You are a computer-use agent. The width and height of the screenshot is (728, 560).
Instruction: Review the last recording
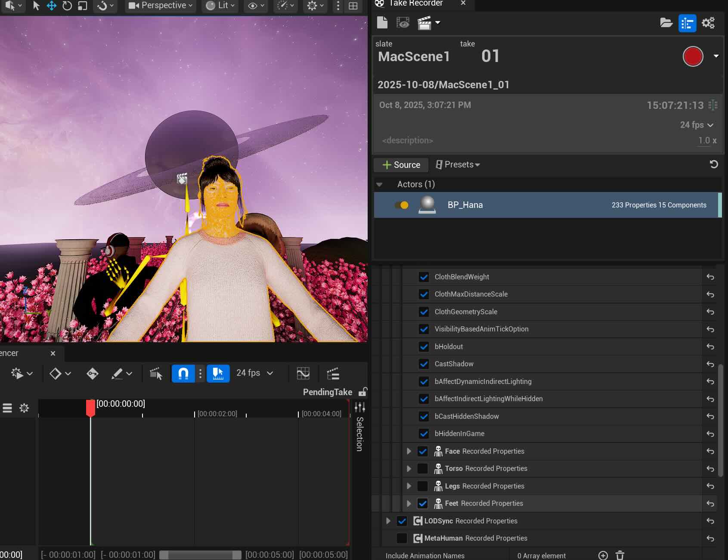click(403, 23)
